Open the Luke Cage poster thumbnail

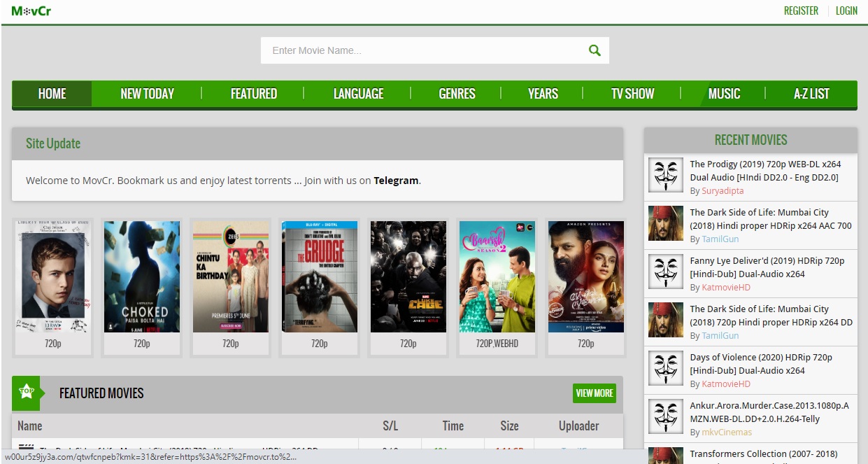click(x=408, y=276)
